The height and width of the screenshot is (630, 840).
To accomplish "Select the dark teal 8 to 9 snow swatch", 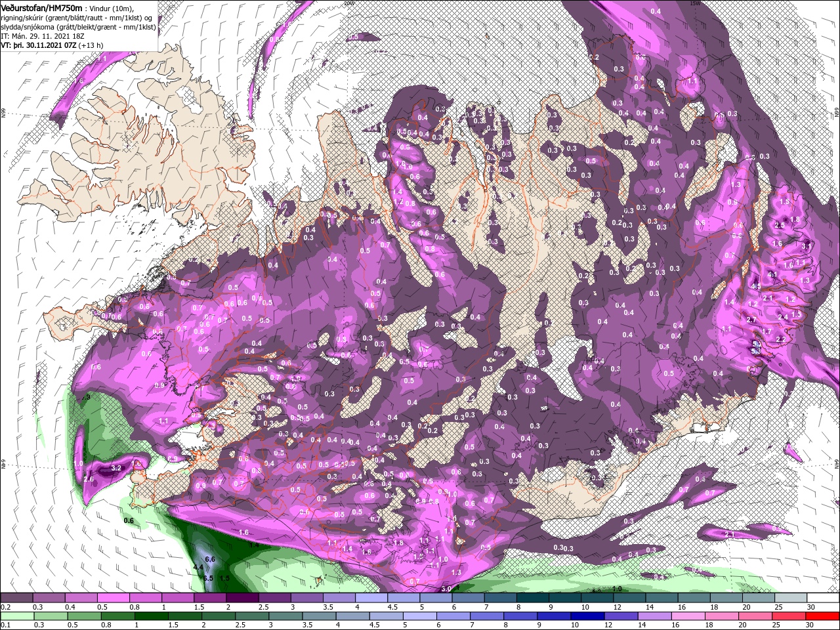I will click(x=532, y=598).
